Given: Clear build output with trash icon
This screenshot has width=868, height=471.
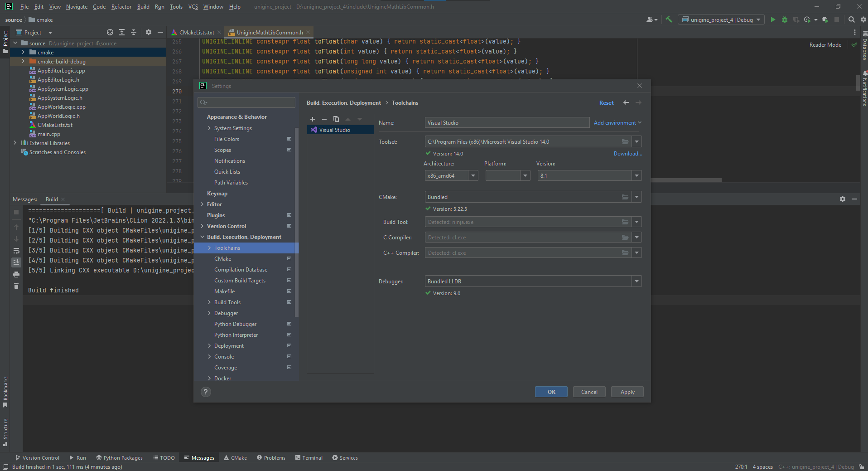Looking at the screenshot, I should [x=16, y=286].
